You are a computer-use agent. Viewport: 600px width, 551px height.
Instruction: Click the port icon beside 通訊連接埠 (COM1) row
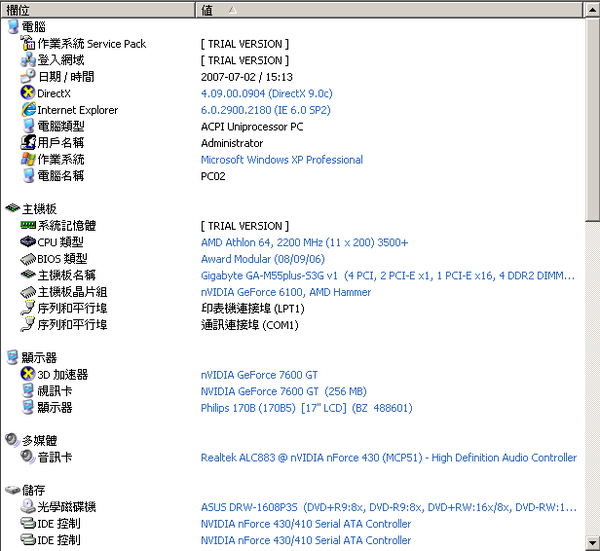tap(28, 324)
